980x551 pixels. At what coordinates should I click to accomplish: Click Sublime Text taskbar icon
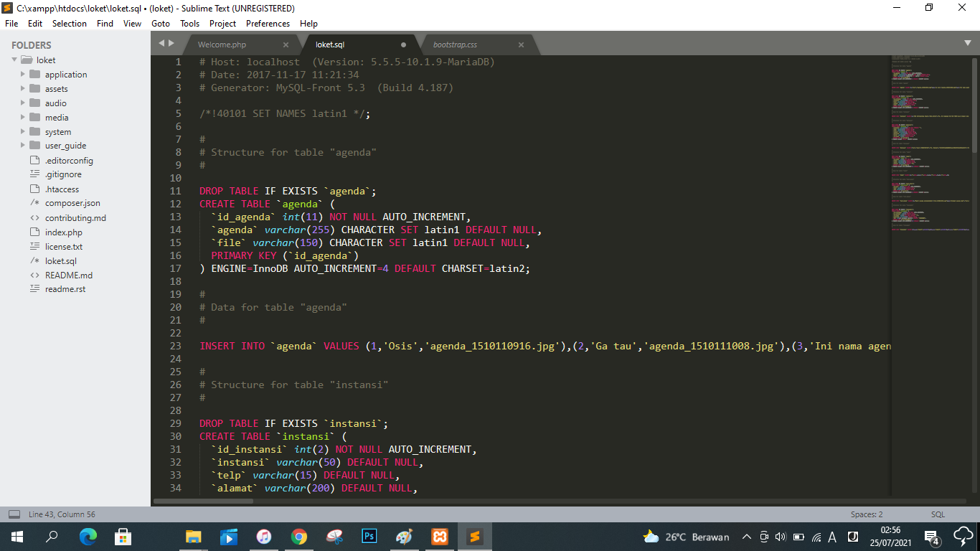[x=474, y=537]
